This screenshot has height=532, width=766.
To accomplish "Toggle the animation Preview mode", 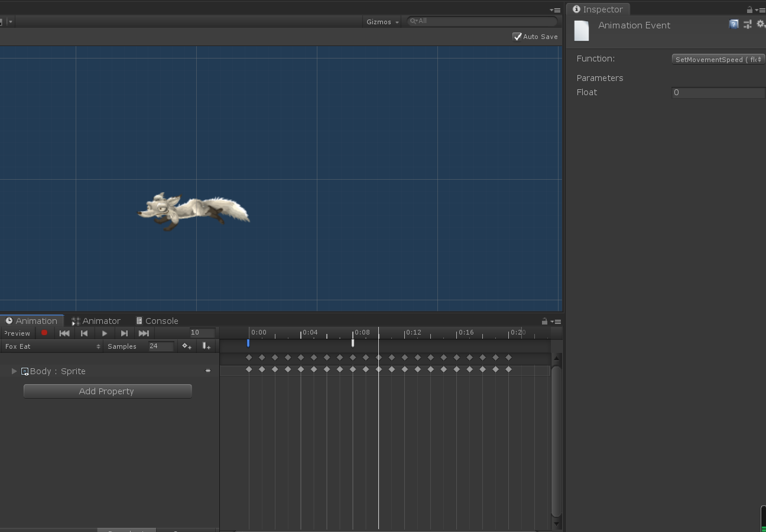I will pyautogui.click(x=17, y=333).
